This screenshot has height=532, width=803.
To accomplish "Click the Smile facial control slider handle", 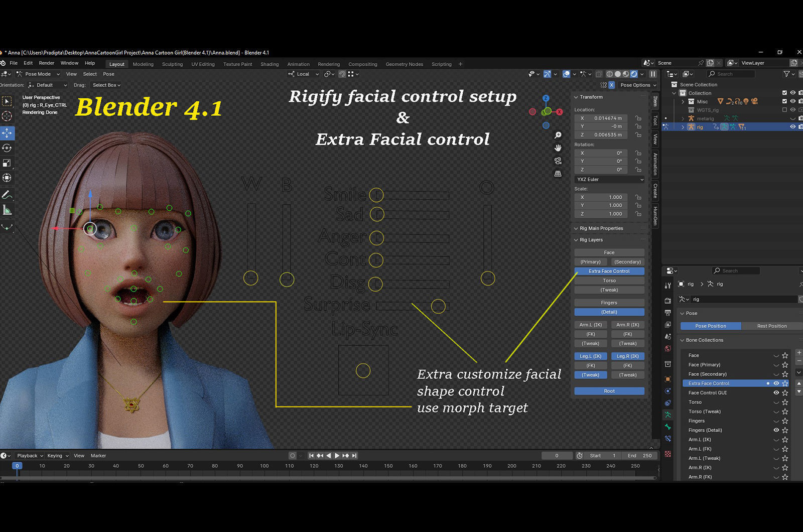I will tap(376, 195).
